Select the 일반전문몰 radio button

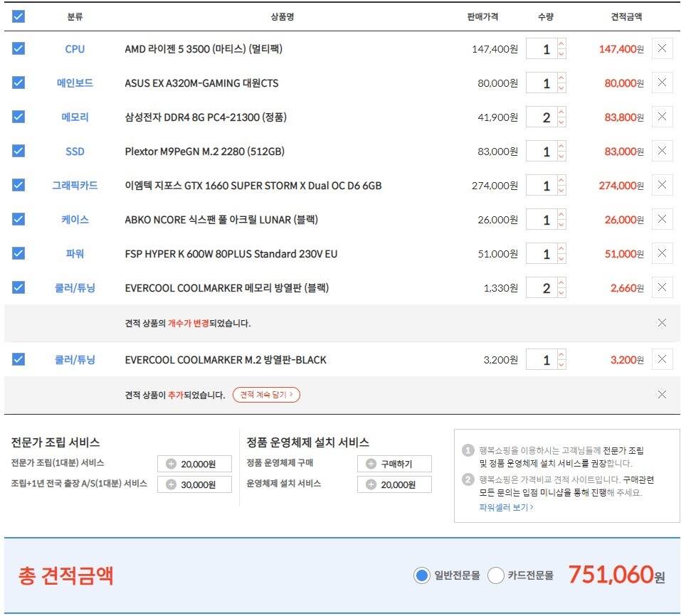coord(421,575)
